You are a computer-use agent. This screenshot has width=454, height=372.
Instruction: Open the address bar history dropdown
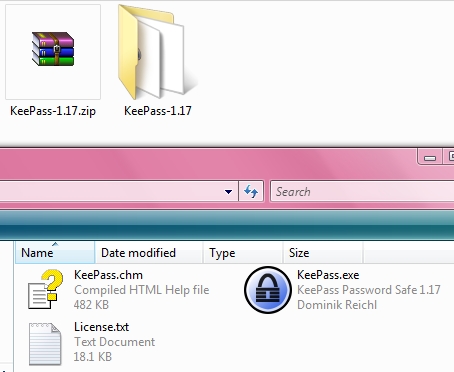click(x=228, y=192)
